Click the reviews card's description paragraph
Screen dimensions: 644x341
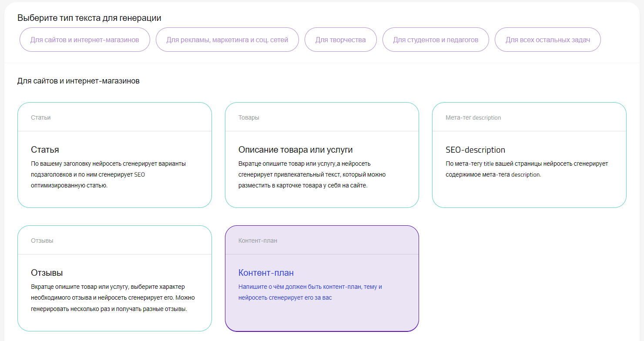pos(113,298)
